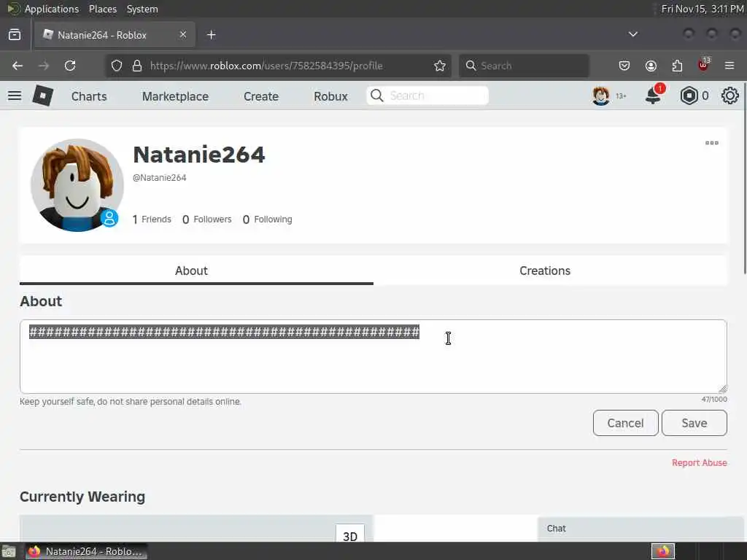Switch to the Creations tab
Viewport: 747px width, 560px height.
pyautogui.click(x=545, y=271)
